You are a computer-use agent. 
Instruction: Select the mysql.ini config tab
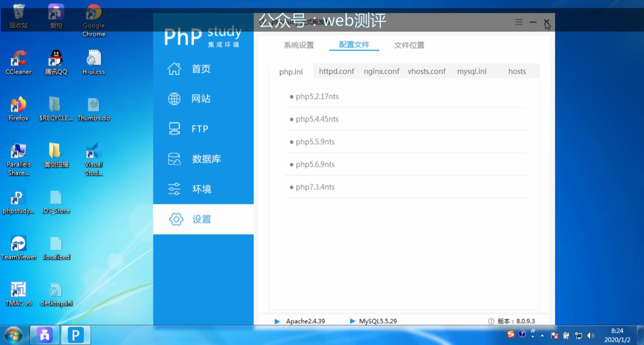472,71
